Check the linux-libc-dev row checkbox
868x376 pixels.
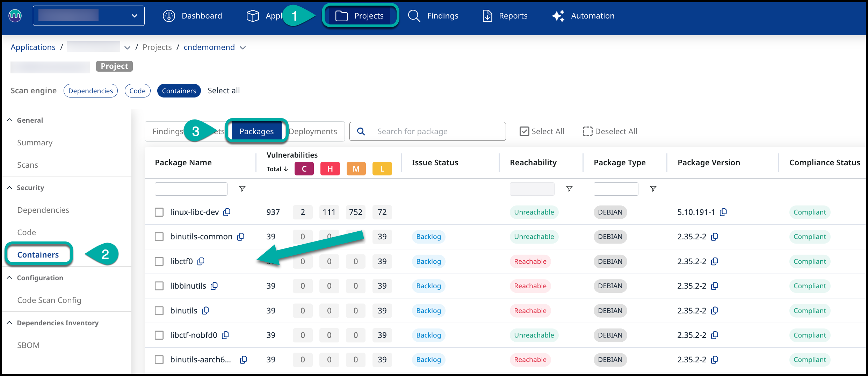(159, 212)
